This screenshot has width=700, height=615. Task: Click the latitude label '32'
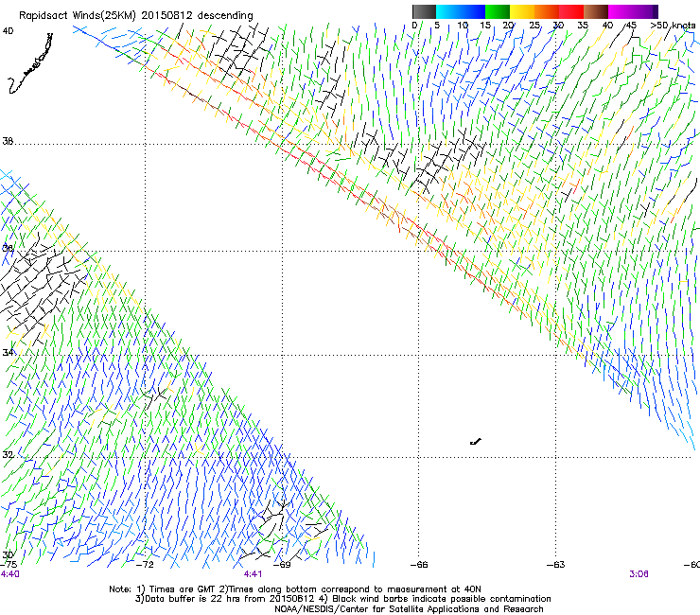8,455
